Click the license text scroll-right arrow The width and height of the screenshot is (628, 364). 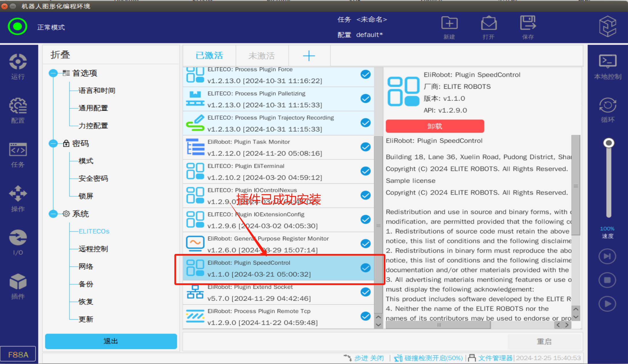click(x=567, y=325)
